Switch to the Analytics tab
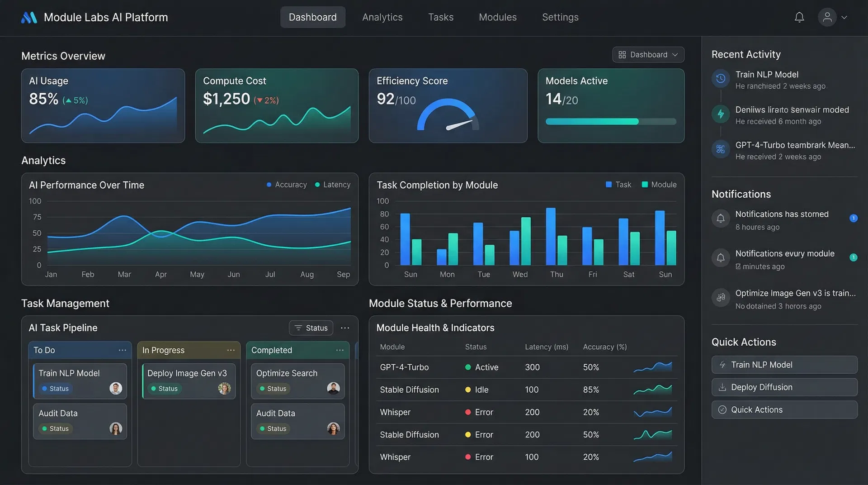 (382, 17)
